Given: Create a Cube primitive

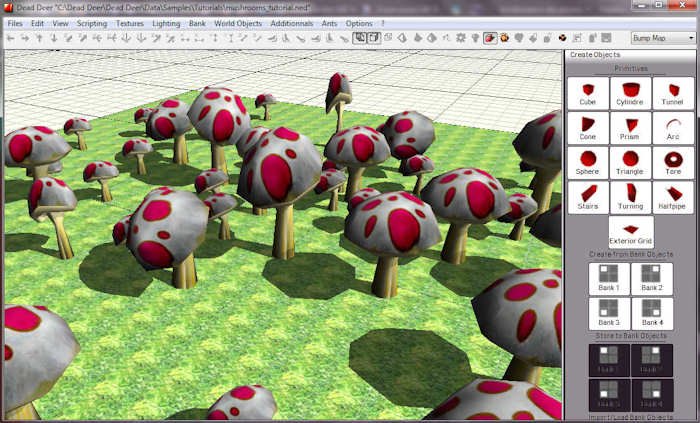Looking at the screenshot, I should (588, 93).
